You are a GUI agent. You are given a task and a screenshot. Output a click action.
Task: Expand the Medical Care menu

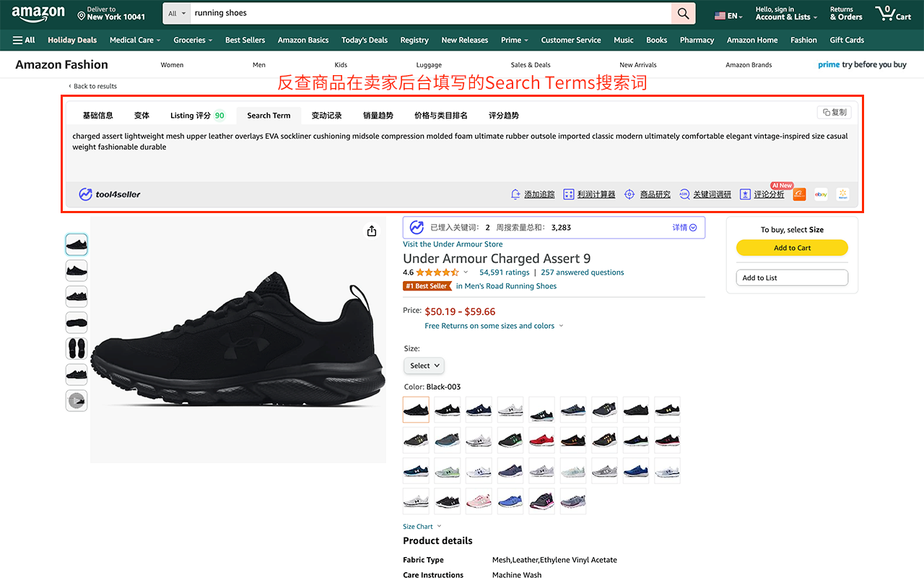click(x=135, y=40)
